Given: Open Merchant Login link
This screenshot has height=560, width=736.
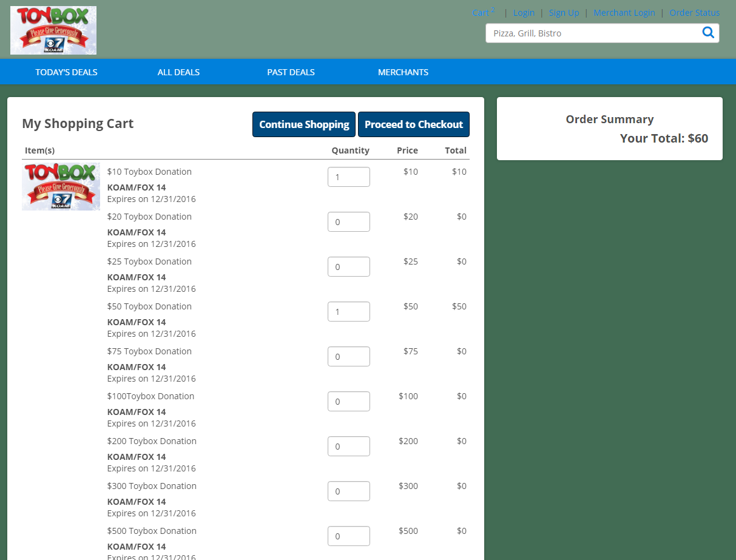Looking at the screenshot, I should 624,13.
